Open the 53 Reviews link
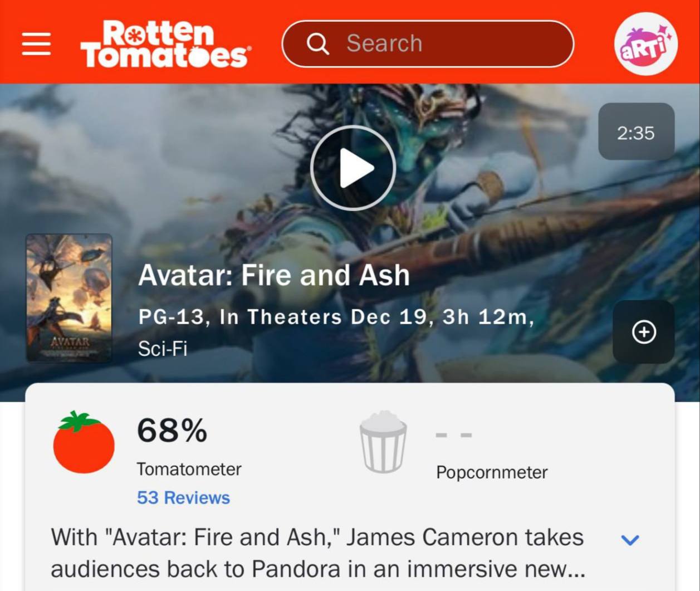This screenshot has width=700, height=591. click(183, 497)
